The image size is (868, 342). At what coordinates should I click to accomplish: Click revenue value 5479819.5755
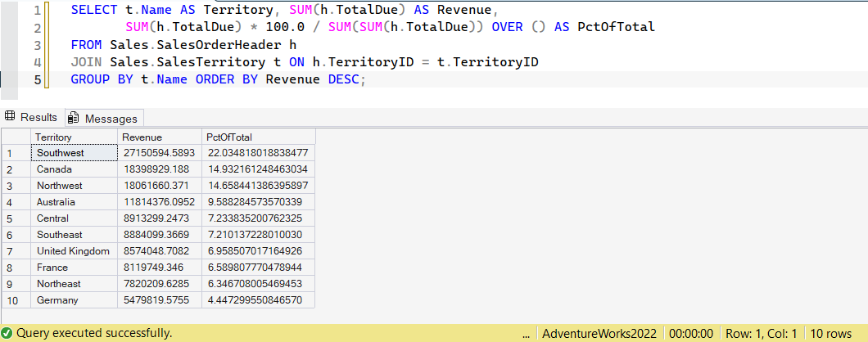tap(160, 300)
